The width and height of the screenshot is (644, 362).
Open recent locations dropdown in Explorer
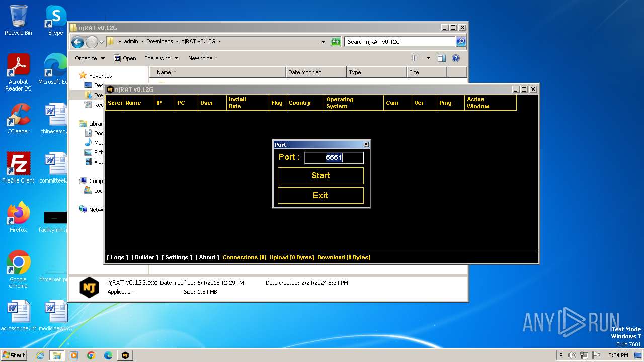(101, 42)
